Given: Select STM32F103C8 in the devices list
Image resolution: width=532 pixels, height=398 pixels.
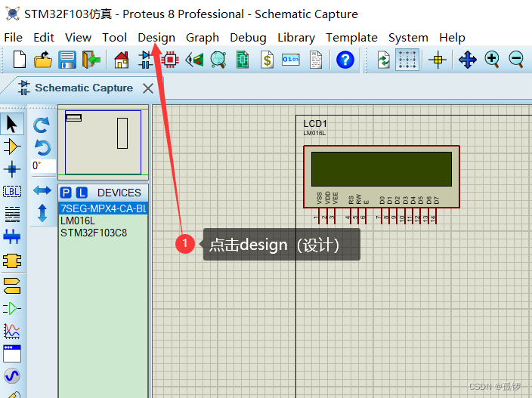Looking at the screenshot, I should pyautogui.click(x=94, y=233).
